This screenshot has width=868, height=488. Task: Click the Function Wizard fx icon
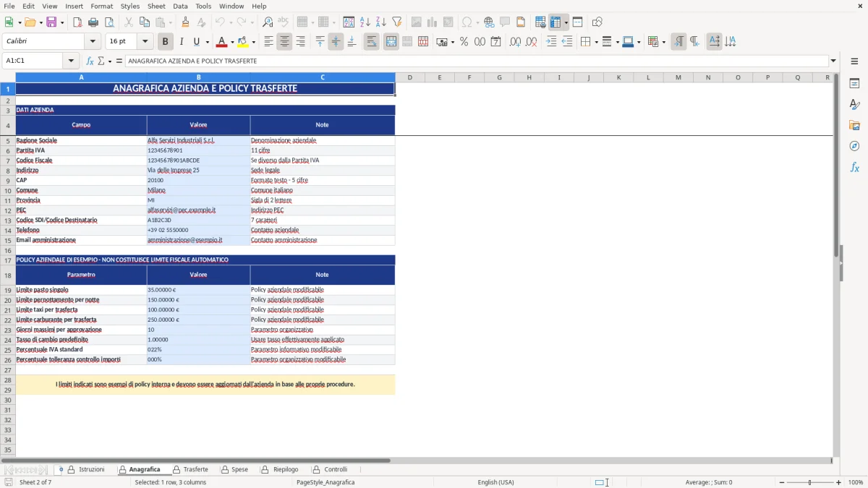(90, 61)
